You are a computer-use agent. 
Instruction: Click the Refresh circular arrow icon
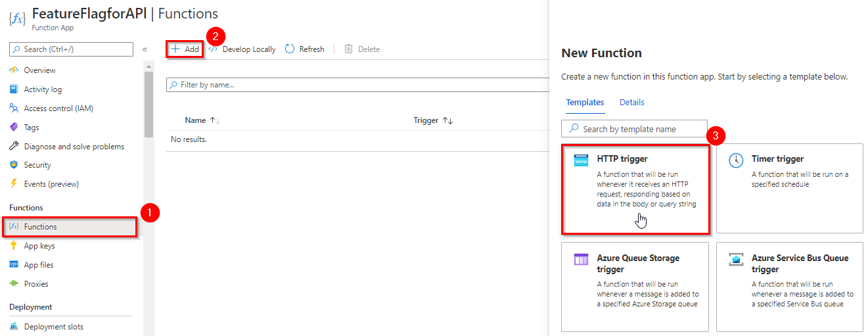point(290,49)
